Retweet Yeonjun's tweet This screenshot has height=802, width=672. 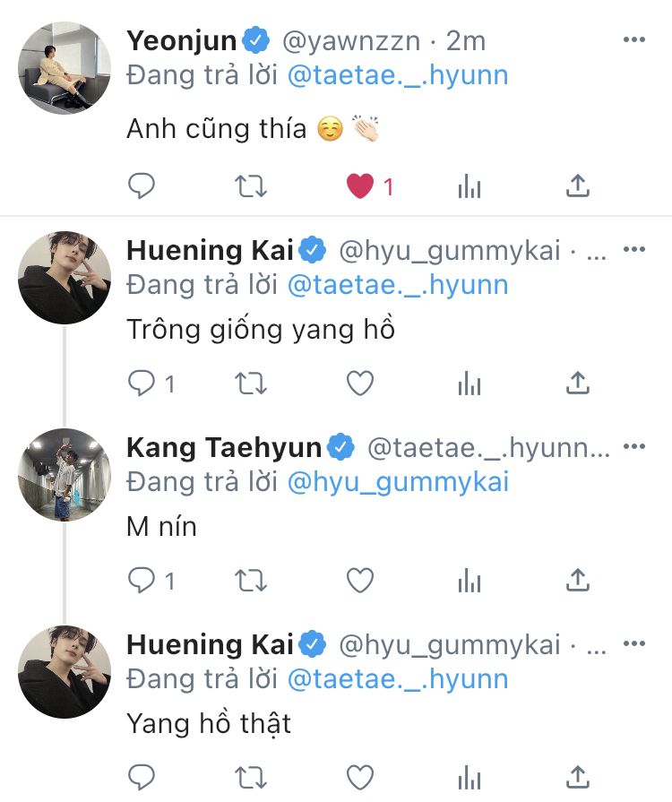point(250,186)
